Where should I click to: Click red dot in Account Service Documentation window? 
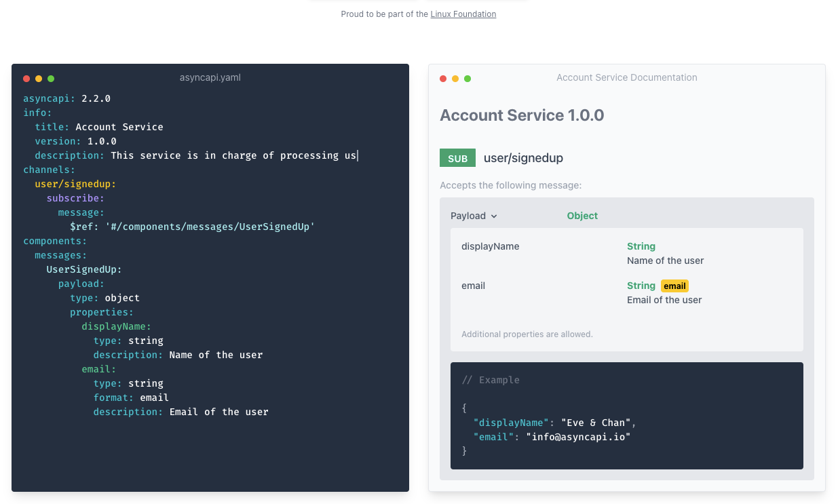click(443, 79)
